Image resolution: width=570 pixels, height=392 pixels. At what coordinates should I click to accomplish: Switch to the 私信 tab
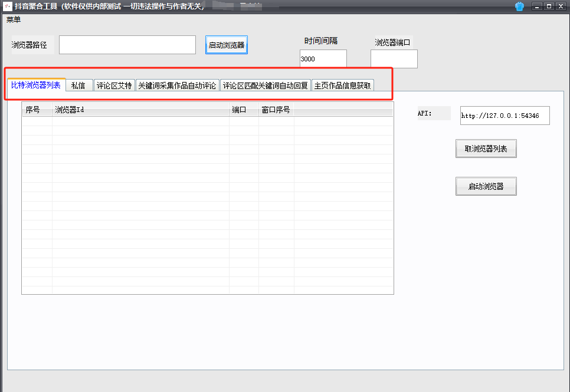click(x=79, y=85)
